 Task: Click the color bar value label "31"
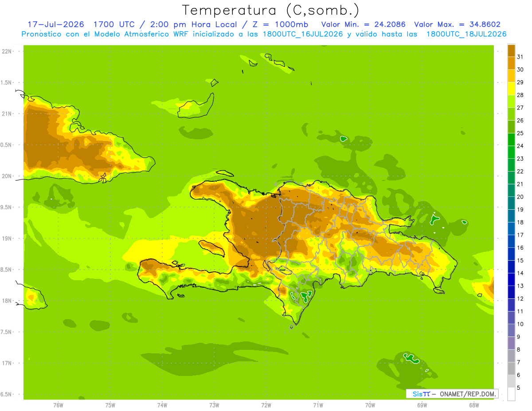(x=520, y=57)
